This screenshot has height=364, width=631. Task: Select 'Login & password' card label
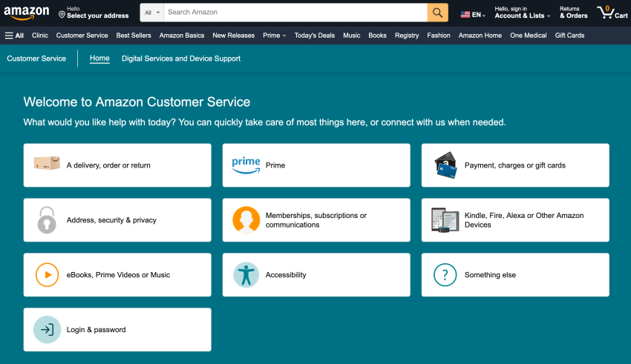(97, 329)
